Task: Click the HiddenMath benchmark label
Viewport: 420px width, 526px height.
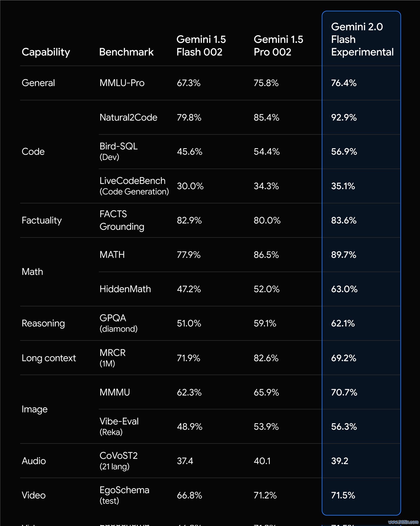Action: 125,289
